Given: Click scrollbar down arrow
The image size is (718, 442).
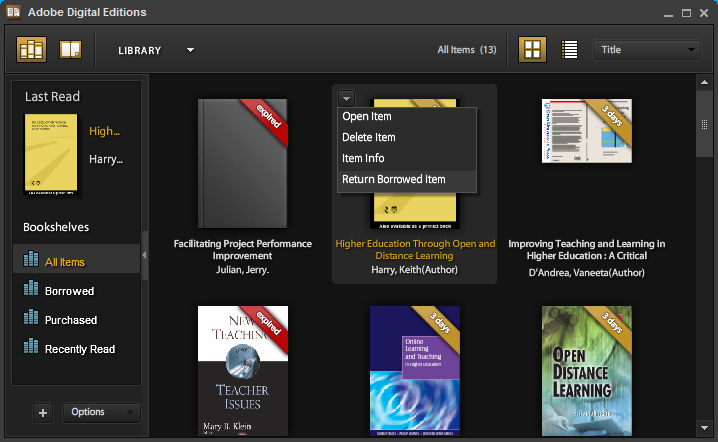Looking at the screenshot, I should (x=704, y=428).
